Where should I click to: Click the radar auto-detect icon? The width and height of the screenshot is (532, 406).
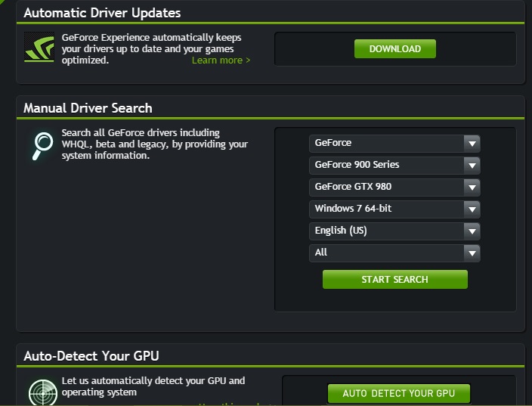(43, 392)
